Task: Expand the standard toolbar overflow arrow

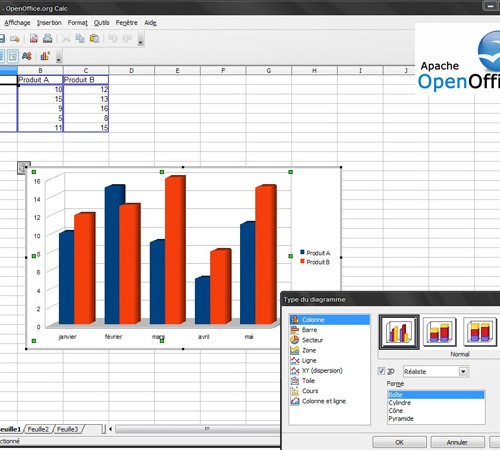Action: pos(141,39)
